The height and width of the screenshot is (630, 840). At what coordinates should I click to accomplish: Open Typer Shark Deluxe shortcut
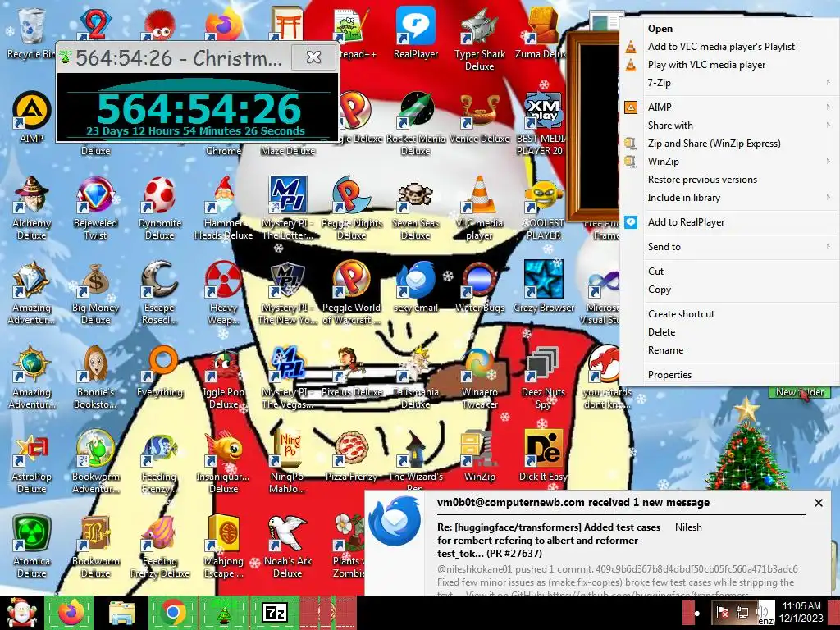click(479, 39)
